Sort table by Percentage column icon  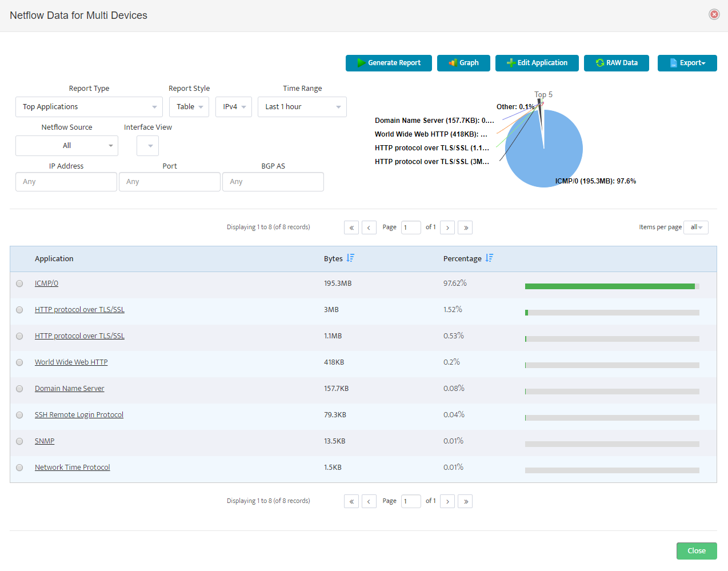pos(489,258)
